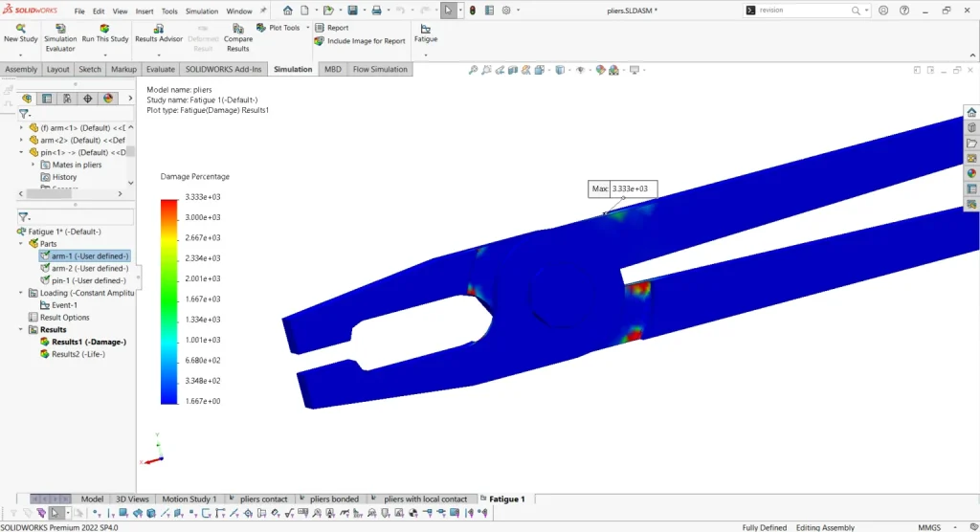Open the Help question mark icon

click(903, 10)
